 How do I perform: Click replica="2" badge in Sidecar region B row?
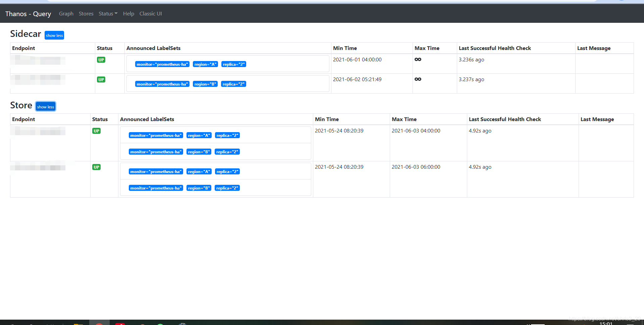233,84
